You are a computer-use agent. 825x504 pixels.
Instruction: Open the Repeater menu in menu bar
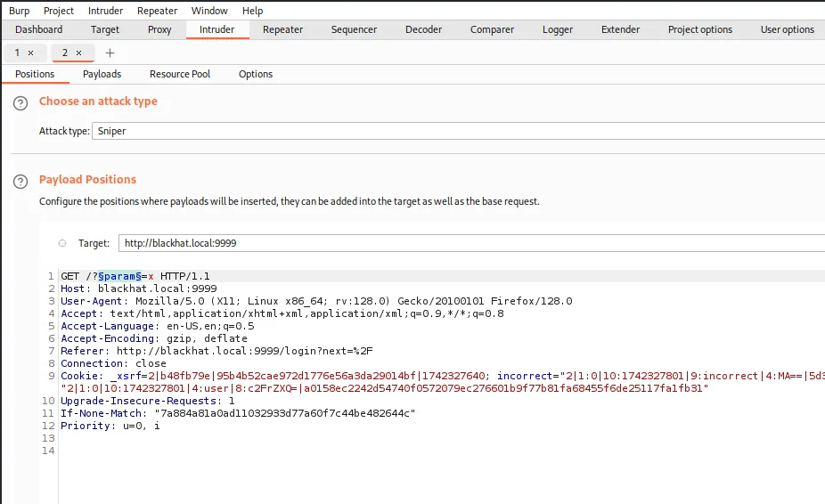(x=157, y=11)
